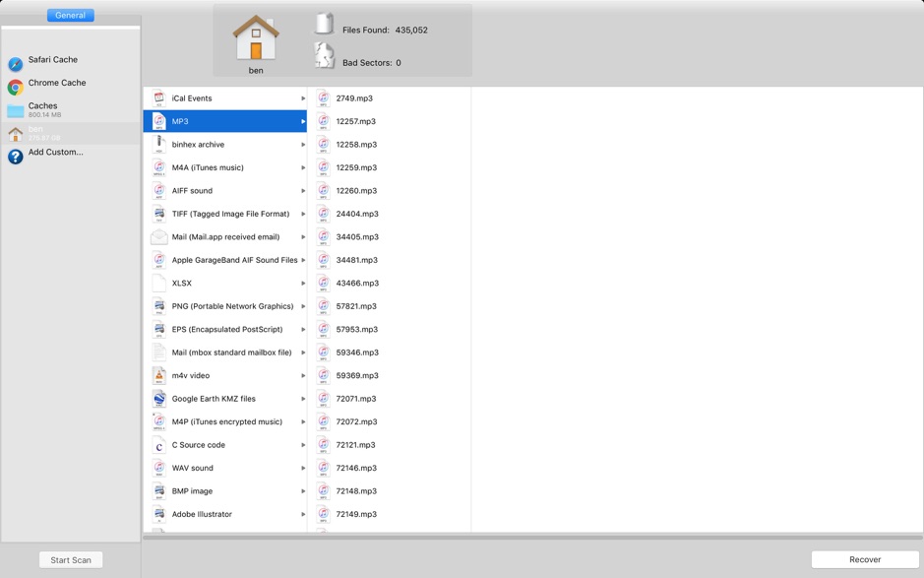Expand the M4A (iTunes music) arrow
This screenshot has width=924, height=578.
coord(303,167)
